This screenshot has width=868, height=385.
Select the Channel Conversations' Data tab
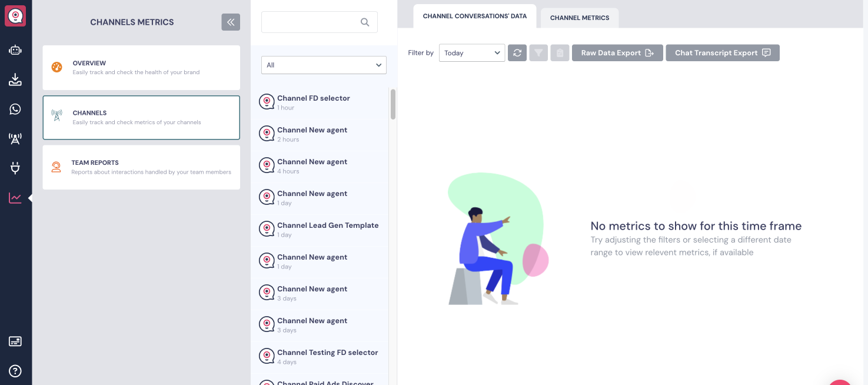[474, 16]
